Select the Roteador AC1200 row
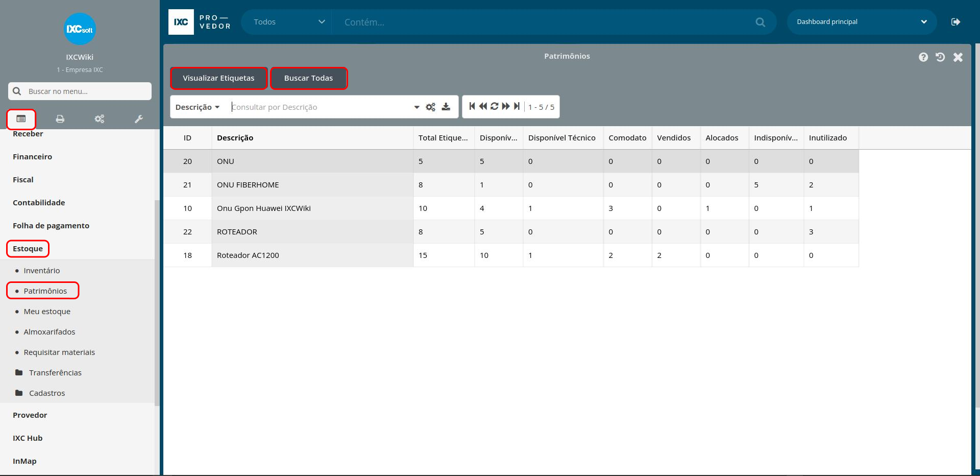The height and width of the screenshot is (476, 980). 511,255
